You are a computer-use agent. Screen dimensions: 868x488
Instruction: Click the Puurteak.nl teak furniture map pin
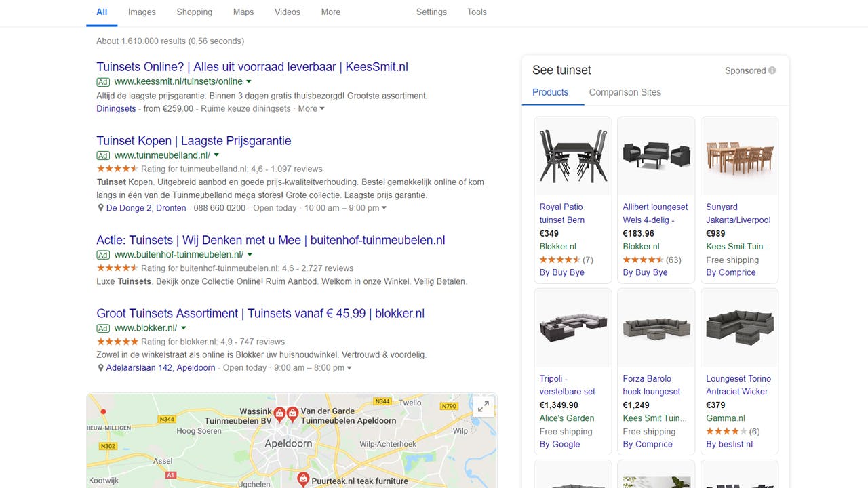click(303, 479)
